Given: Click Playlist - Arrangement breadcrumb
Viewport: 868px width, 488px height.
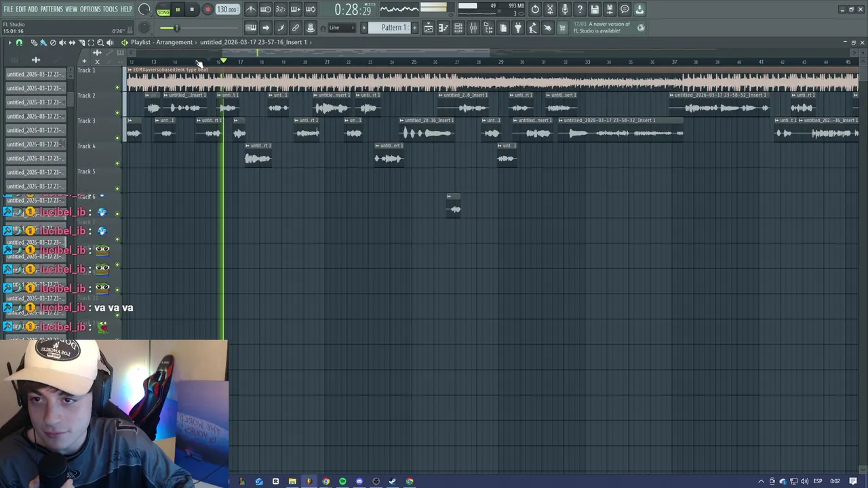Looking at the screenshot, I should coord(161,42).
